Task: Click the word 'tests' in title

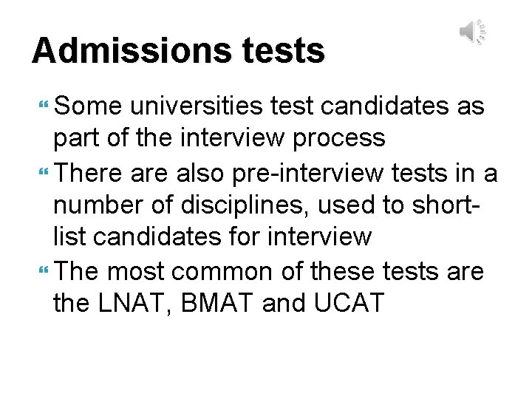Action: (x=283, y=51)
